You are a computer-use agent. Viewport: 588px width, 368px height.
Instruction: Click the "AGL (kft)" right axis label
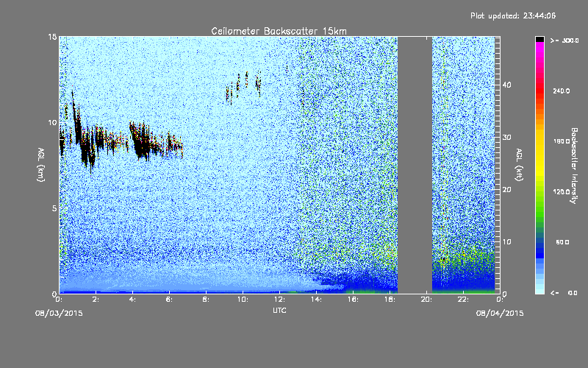(519, 164)
